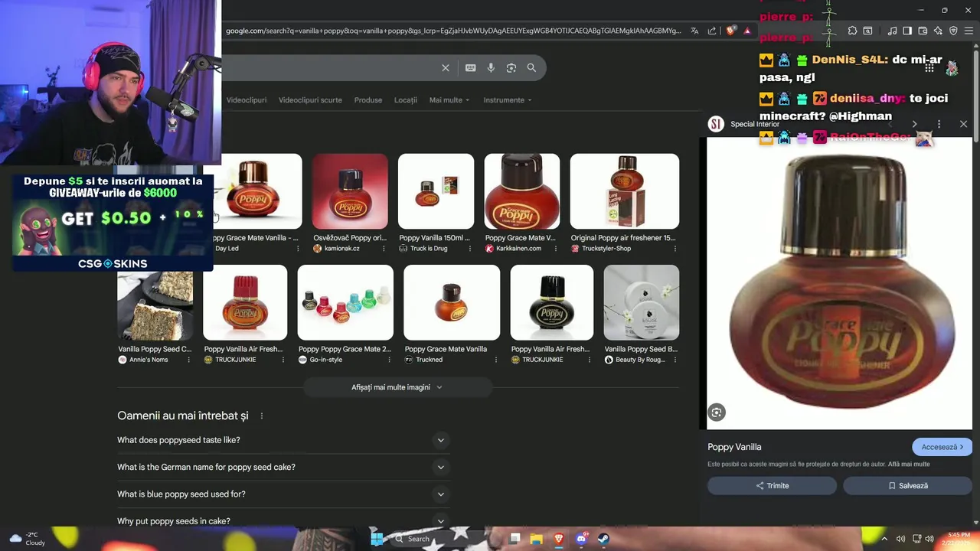Image resolution: width=980 pixels, height=551 pixels.
Task: Switch to the Locații tab
Action: pos(406,100)
